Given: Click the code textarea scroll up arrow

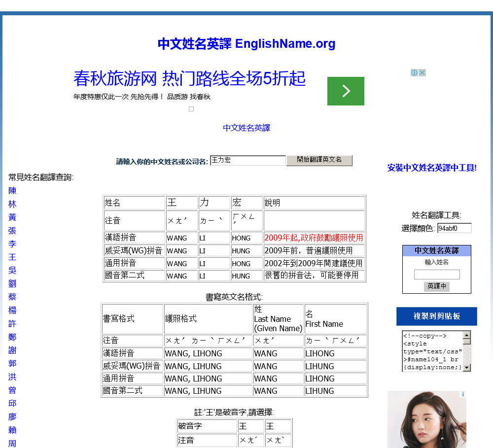Looking at the screenshot, I should (x=467, y=335).
